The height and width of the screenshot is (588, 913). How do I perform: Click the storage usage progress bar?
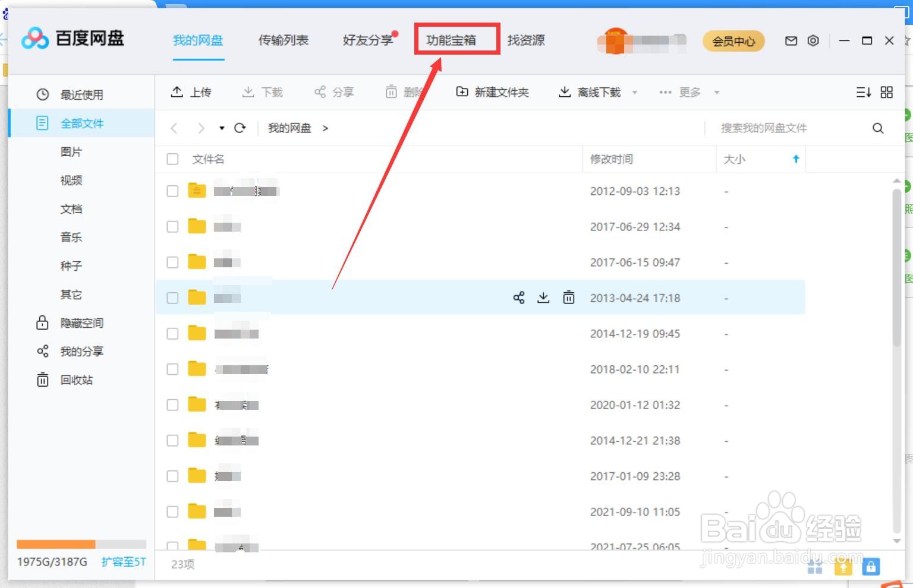(81, 544)
